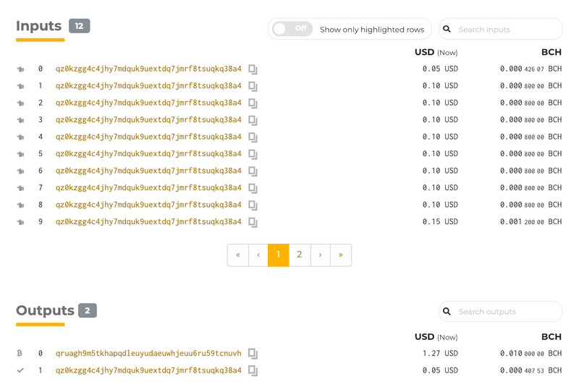Toggle show only highlighted rows switch

291,29
